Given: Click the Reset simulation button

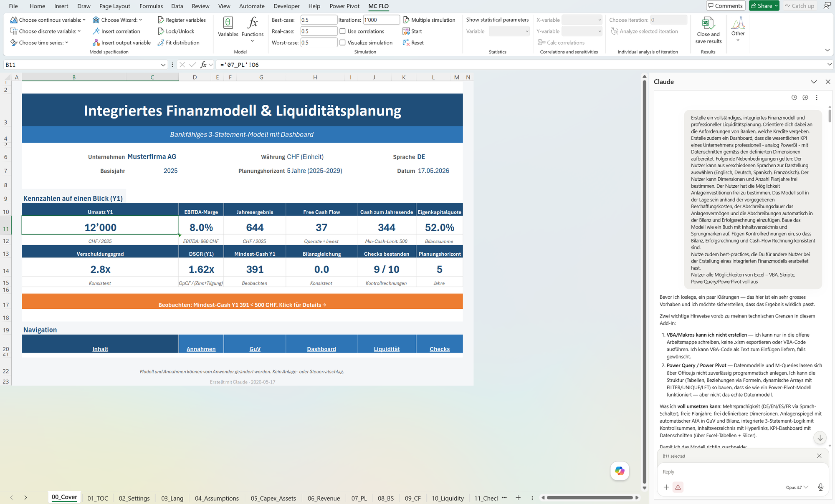Looking at the screenshot, I should click(413, 43).
